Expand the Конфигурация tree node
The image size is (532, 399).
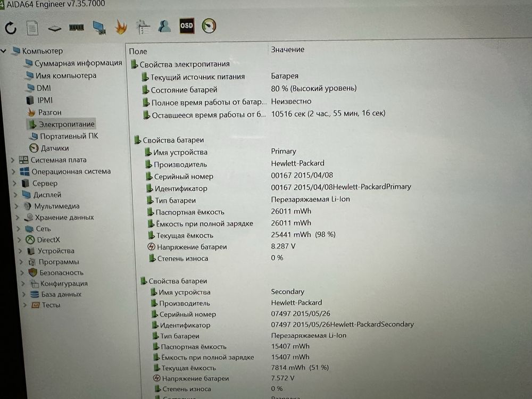click(x=23, y=284)
